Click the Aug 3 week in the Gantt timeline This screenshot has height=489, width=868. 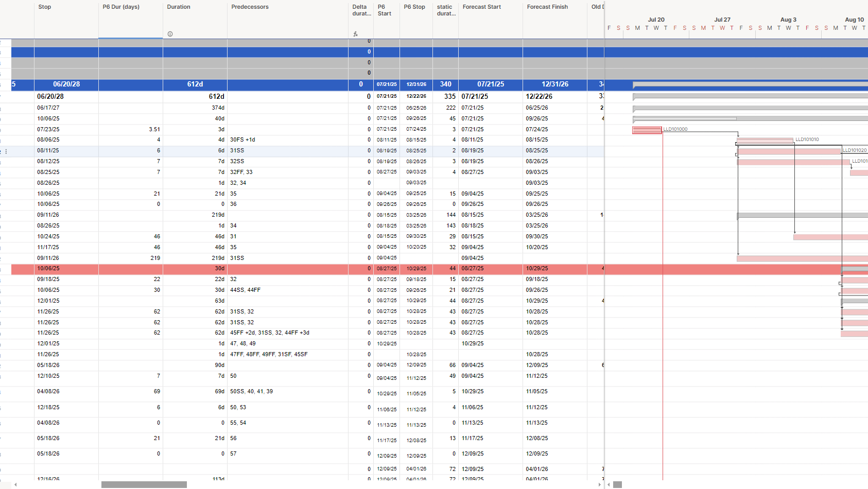pyautogui.click(x=788, y=20)
